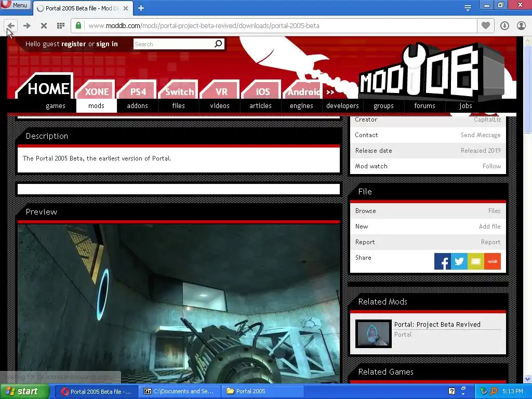The height and width of the screenshot is (399, 532).
Task: Open the tab menu icon in title bar
Action: point(468,8)
